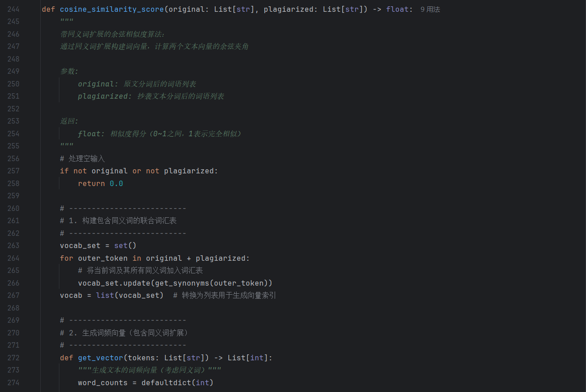This screenshot has height=392, width=586.
Task: Click docstring line "带同义词扩展的余弦相似度算法:"
Action: [x=113, y=34]
